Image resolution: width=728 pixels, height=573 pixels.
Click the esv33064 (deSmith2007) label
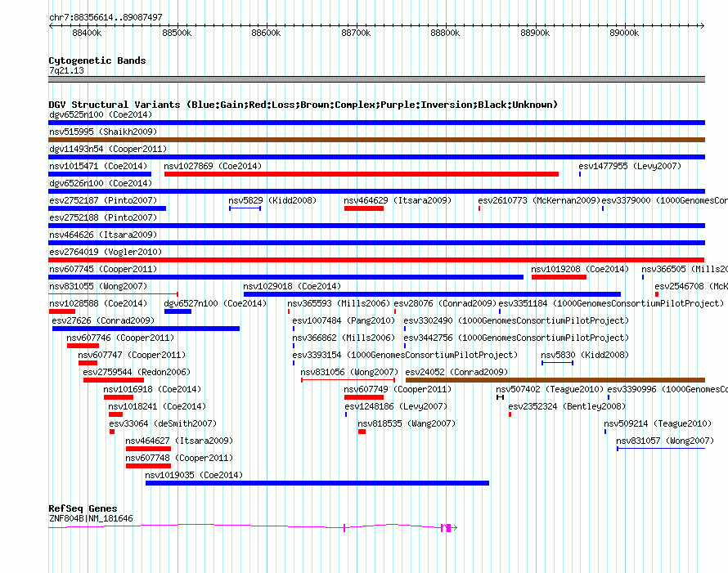coord(163,423)
